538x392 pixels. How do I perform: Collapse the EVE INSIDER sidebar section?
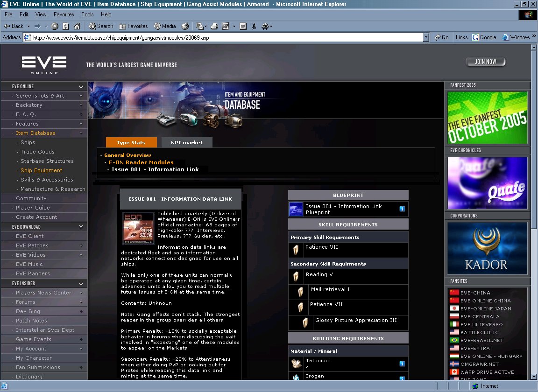click(81, 283)
